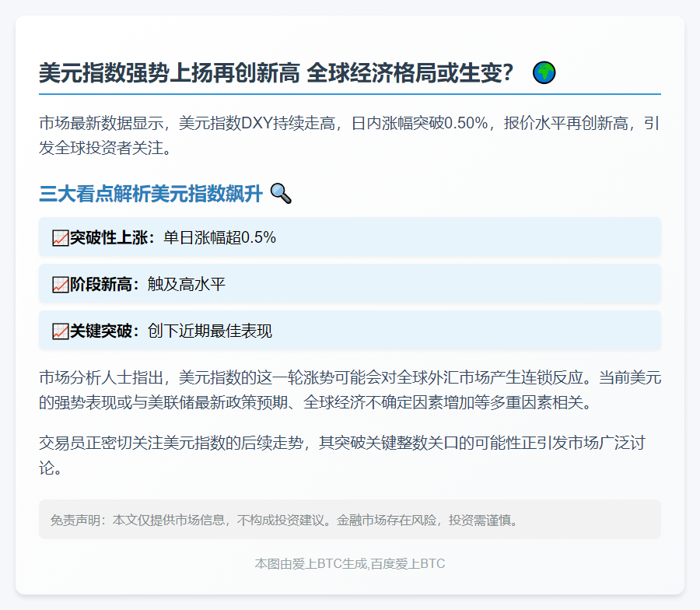This screenshot has width=700, height=610.
Task: Click the paragraph starting 市场分析人士指出
Action: [349, 391]
